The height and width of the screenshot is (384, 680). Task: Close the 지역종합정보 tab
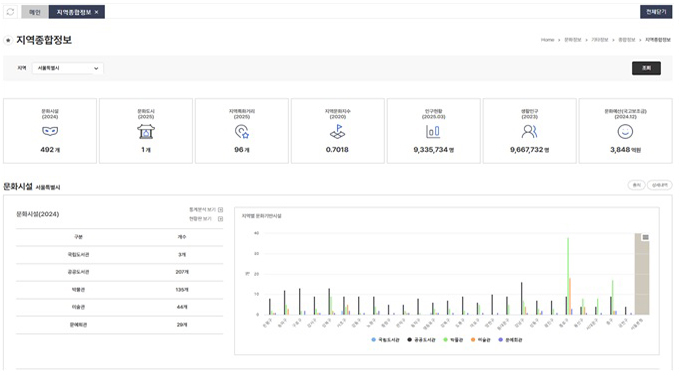tap(97, 12)
